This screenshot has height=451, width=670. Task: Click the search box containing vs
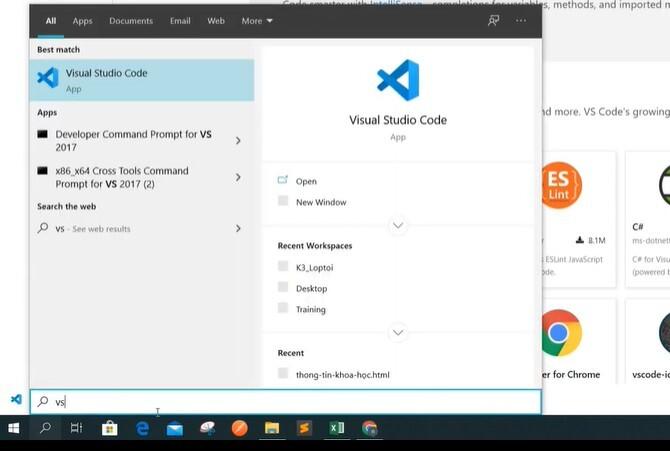(x=285, y=402)
